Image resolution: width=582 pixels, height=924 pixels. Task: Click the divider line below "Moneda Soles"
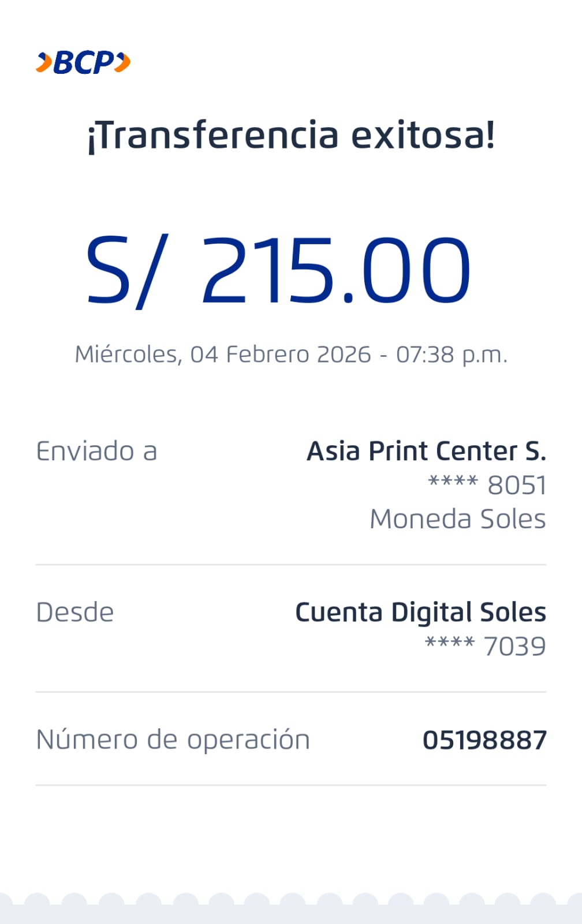[x=291, y=564]
